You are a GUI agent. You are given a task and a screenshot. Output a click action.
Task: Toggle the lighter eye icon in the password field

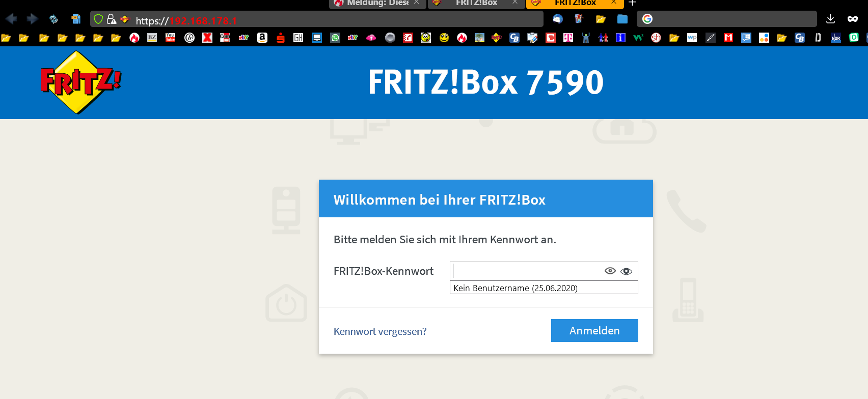(x=610, y=271)
